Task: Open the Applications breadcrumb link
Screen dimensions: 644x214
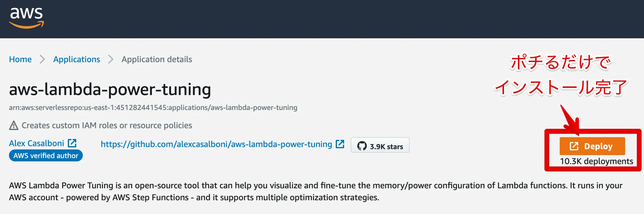Action: coord(77,59)
